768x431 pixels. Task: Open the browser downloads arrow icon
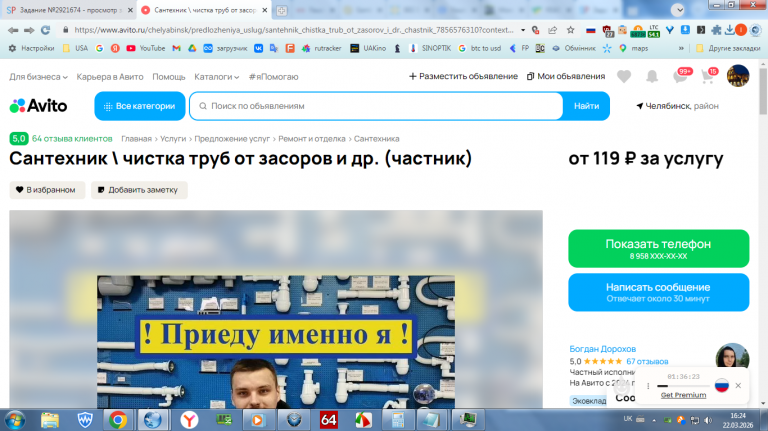coord(729,30)
